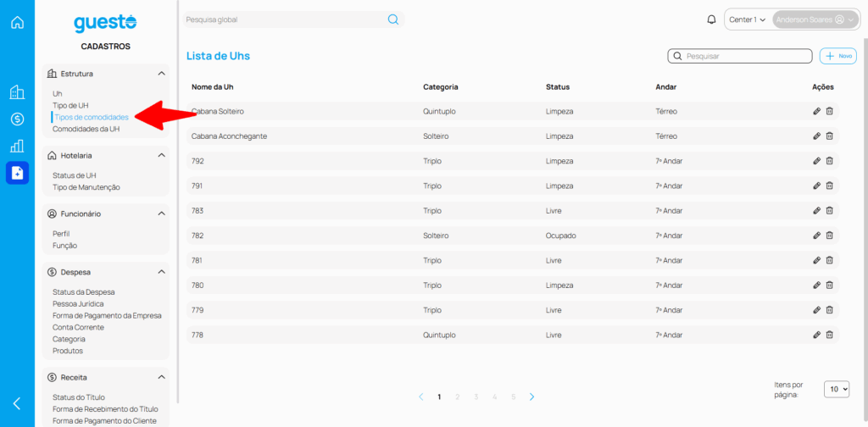Open the Center 1 dropdown

coord(748,19)
